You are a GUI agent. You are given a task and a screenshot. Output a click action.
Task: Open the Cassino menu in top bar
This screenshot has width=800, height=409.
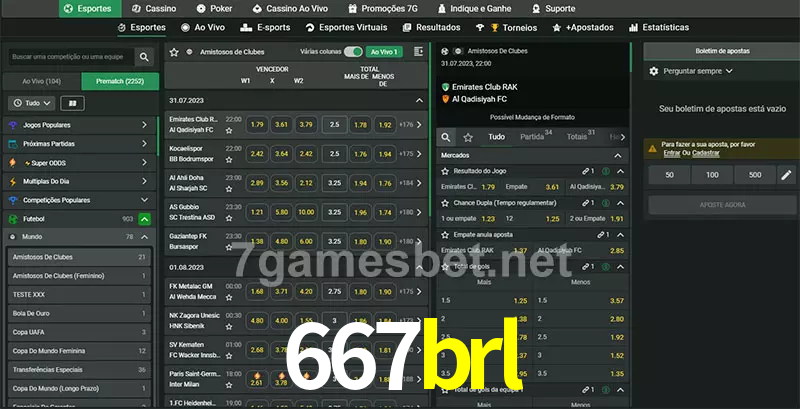[153, 8]
